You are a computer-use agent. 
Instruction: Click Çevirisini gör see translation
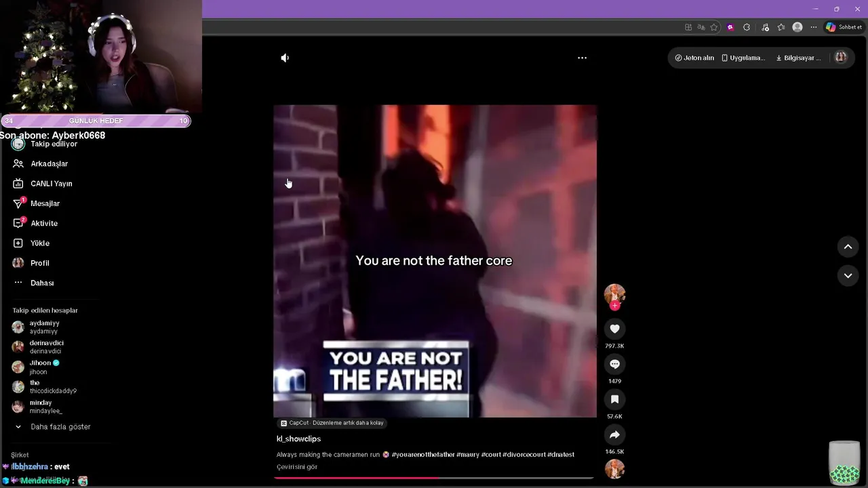pyautogui.click(x=297, y=467)
